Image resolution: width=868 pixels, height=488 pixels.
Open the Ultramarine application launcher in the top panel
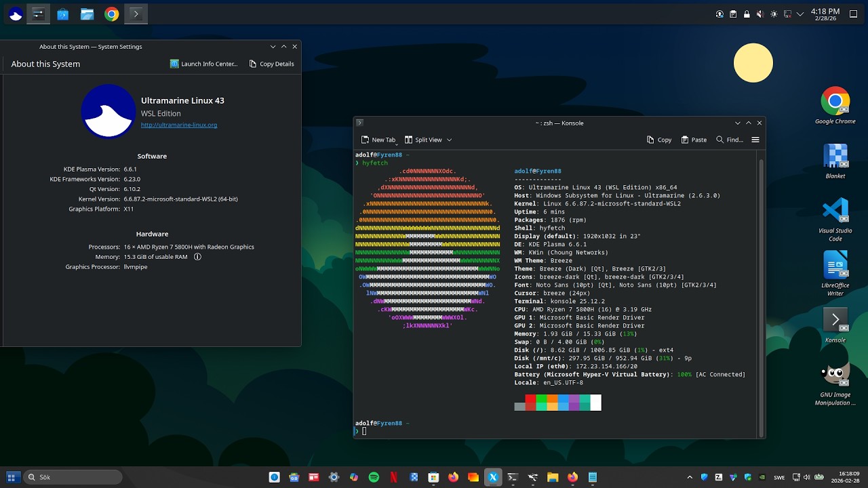pyautogui.click(x=15, y=14)
